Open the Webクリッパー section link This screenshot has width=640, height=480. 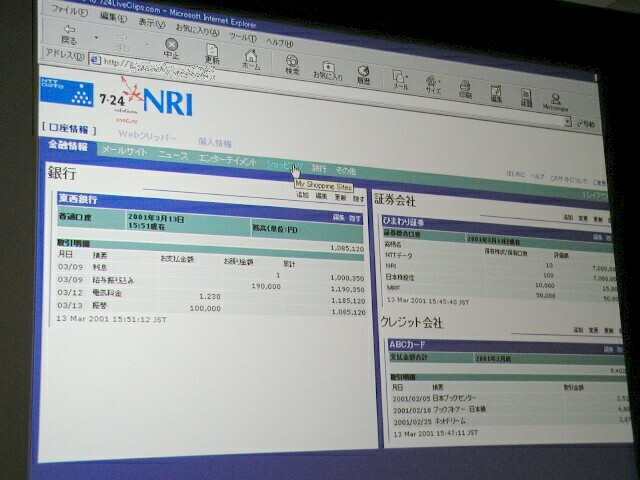point(147,134)
